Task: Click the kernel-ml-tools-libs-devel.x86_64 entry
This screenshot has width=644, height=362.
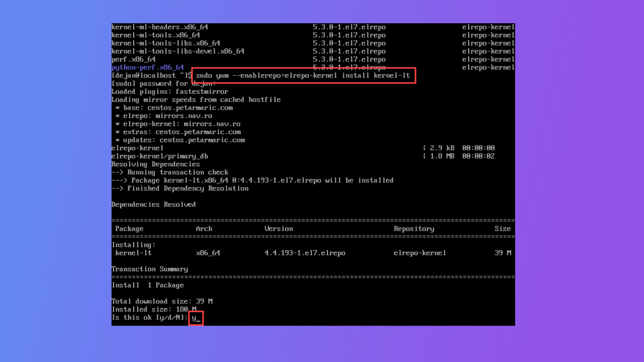Action: coord(178,51)
